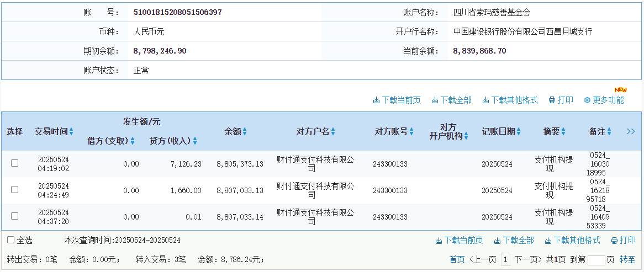The height and width of the screenshot is (272, 644).
Task: Click amount 1,660.00 cell
Action: coord(186,190)
